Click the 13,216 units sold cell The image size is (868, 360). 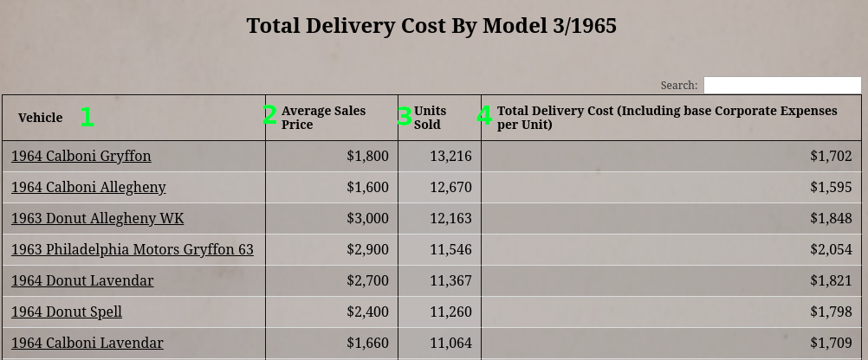(450, 156)
